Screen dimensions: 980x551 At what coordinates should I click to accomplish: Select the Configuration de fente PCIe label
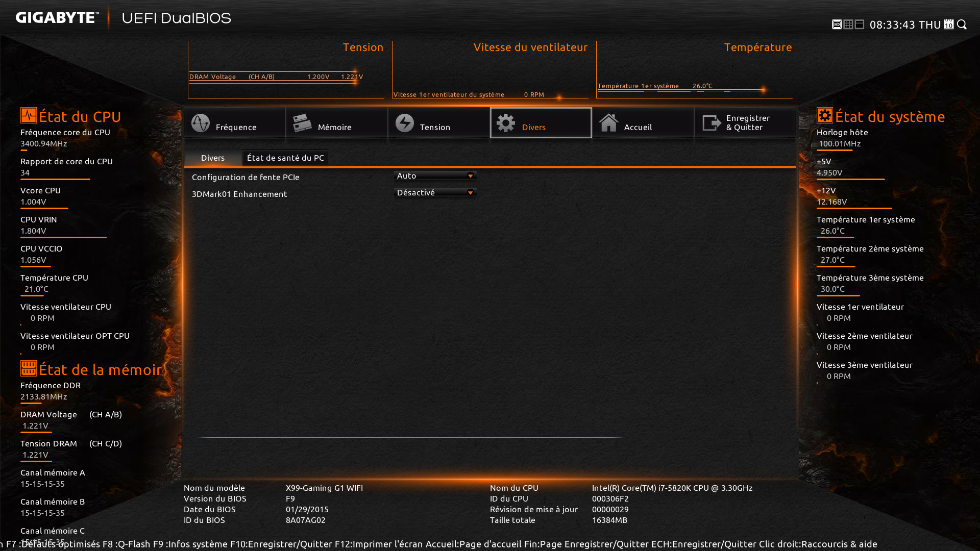point(246,177)
